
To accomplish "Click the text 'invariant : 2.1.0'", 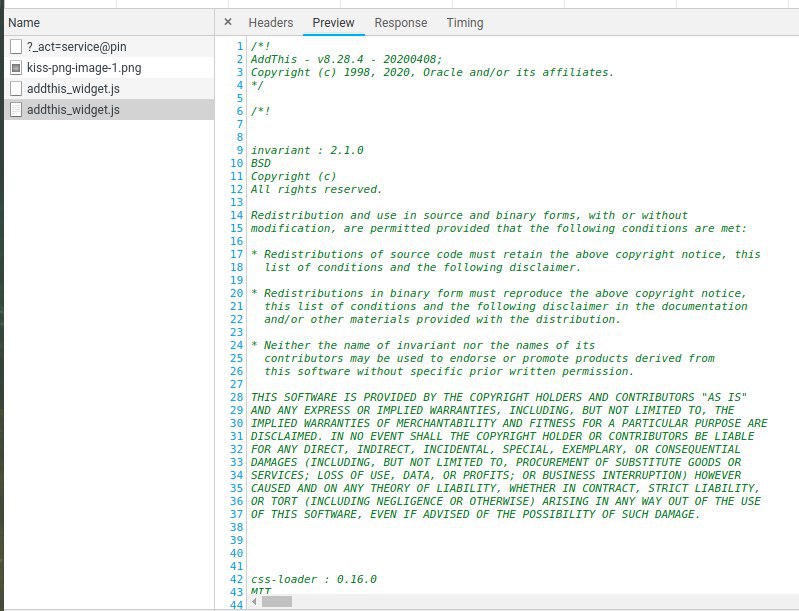I will click(307, 150).
